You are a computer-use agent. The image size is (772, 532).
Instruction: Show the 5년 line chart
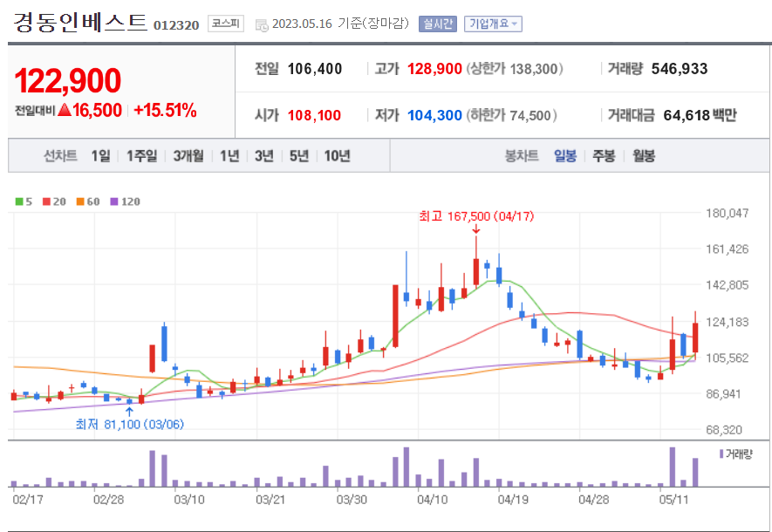[x=299, y=156]
